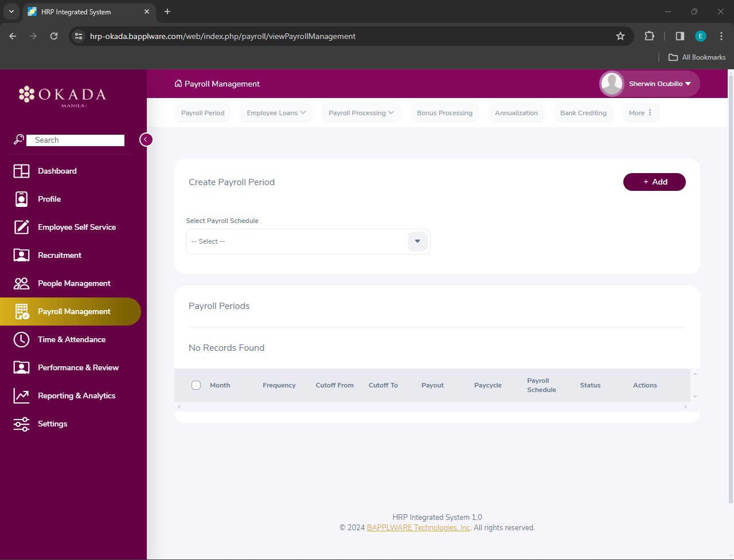
Task: Click the Recruitment sidebar icon
Action: (x=21, y=255)
